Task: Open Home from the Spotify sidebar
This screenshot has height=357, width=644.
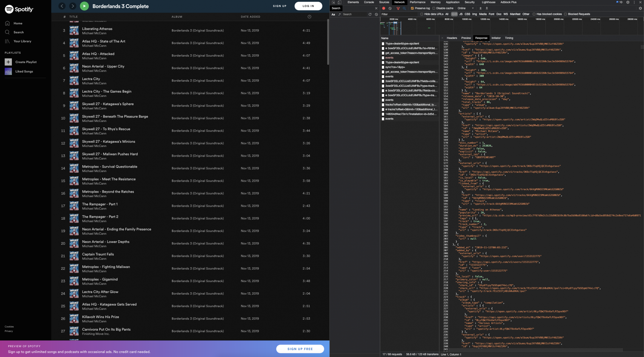Action: (14, 23)
